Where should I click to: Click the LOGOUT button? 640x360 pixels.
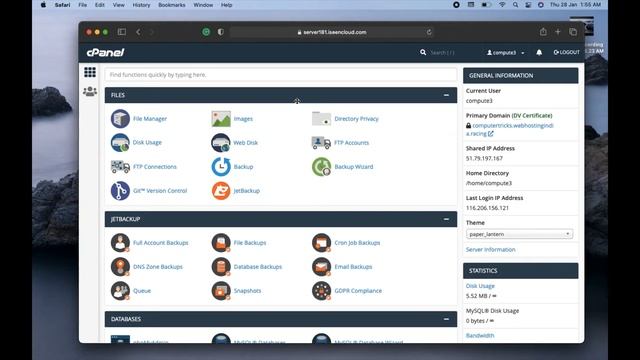tap(566, 52)
